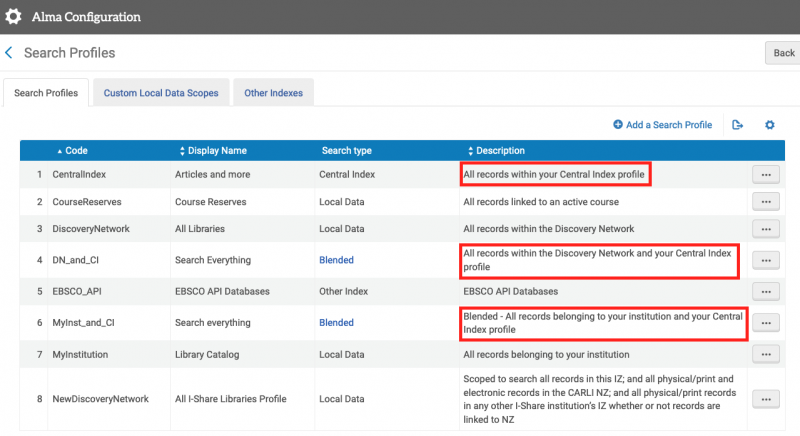Open row actions menu for NewDiscoveryNetwork
Image resolution: width=800 pixels, height=436 pixels.
click(x=766, y=399)
